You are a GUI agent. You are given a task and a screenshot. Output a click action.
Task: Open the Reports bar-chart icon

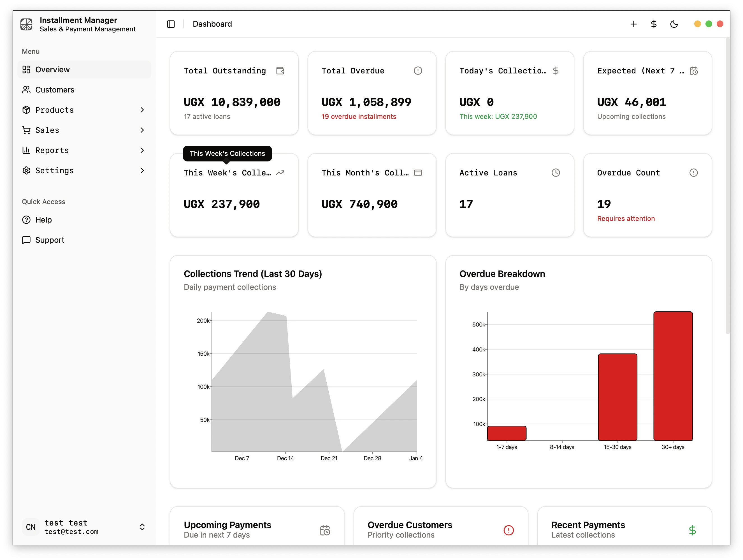27,150
